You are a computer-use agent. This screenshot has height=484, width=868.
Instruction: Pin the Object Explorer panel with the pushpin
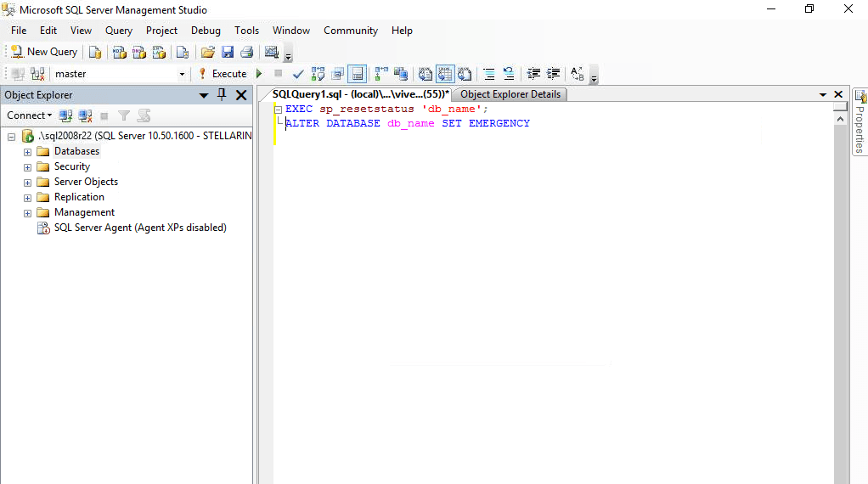pos(222,94)
